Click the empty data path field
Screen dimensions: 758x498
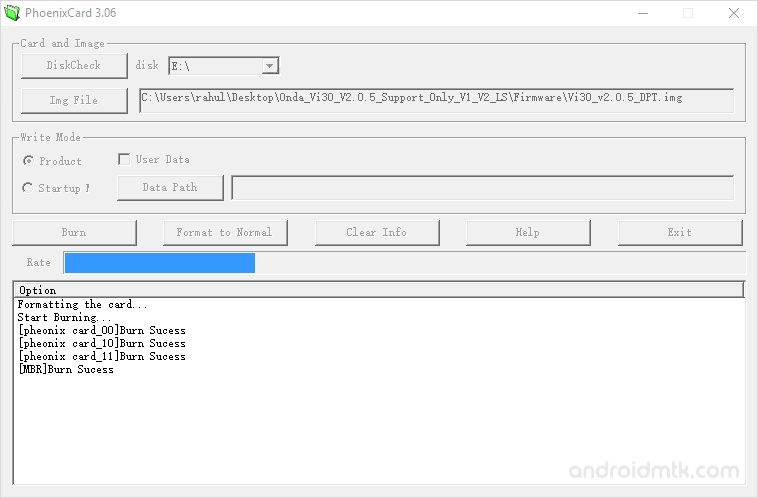click(482, 188)
